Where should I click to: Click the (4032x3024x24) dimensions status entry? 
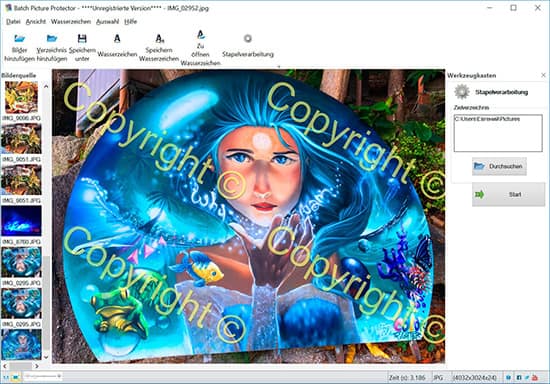(x=475, y=378)
